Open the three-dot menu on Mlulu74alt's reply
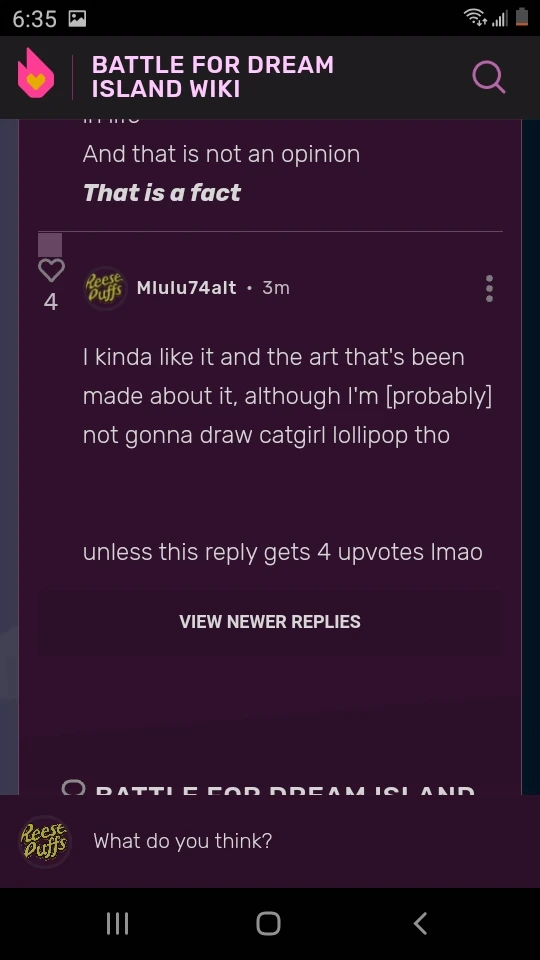The height and width of the screenshot is (960, 540). pyautogui.click(x=489, y=288)
